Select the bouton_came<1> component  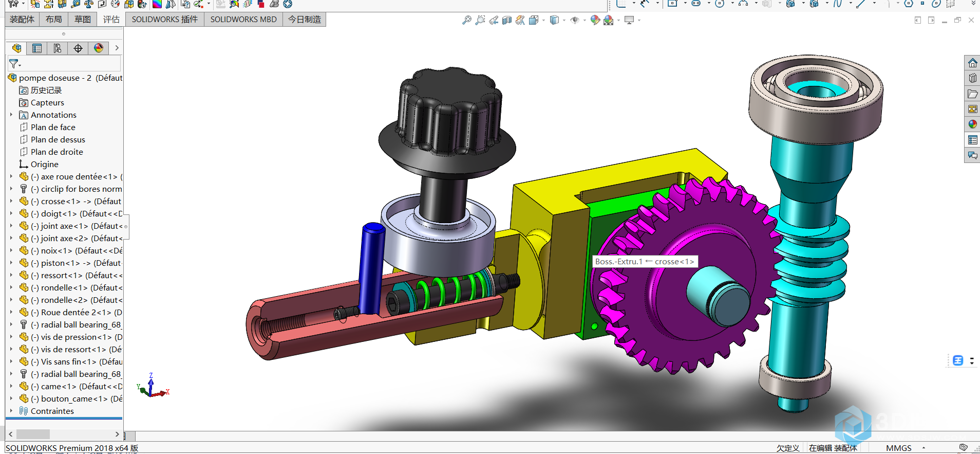[71, 398]
